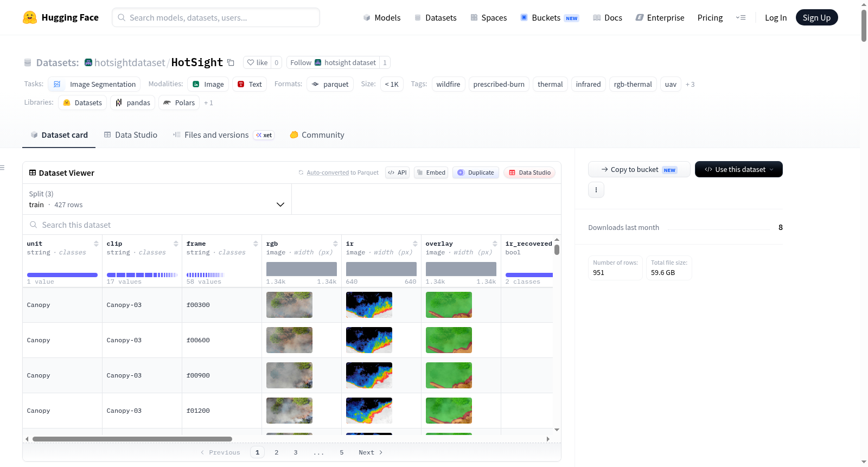
Task: Toggle the left sidebar hamburger icon
Action: point(2,168)
